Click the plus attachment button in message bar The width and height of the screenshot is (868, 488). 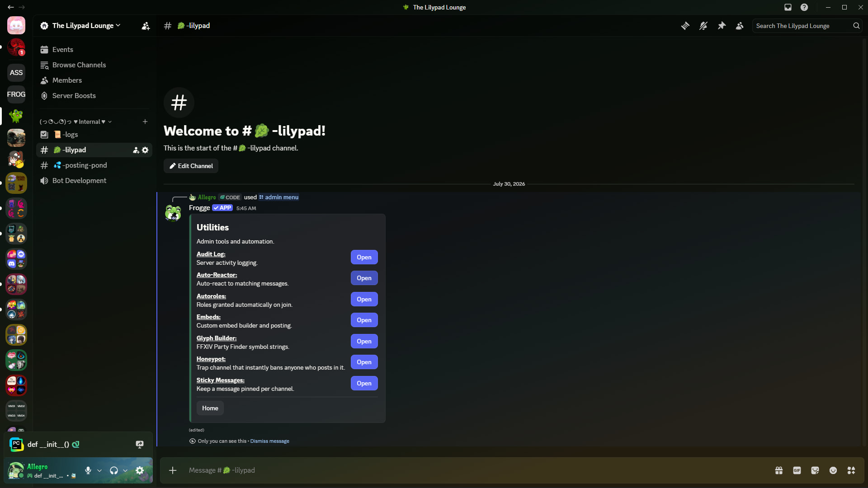173,470
